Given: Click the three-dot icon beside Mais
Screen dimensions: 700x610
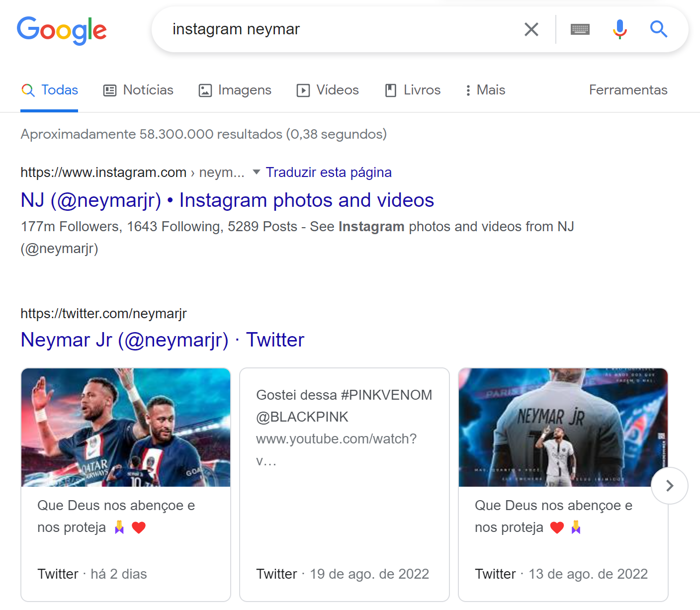Looking at the screenshot, I should coord(468,90).
